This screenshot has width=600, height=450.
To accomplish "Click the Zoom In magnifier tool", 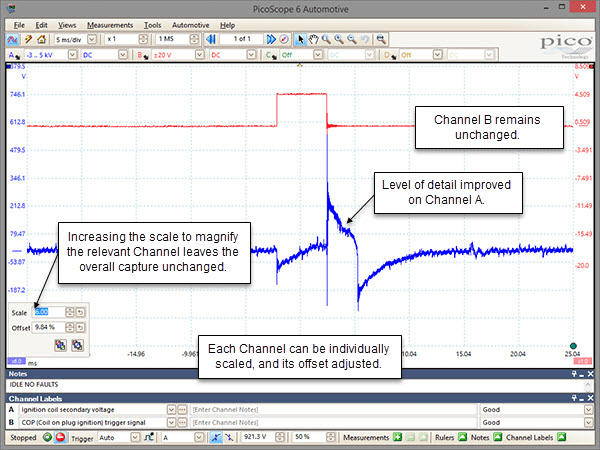I will point(339,39).
